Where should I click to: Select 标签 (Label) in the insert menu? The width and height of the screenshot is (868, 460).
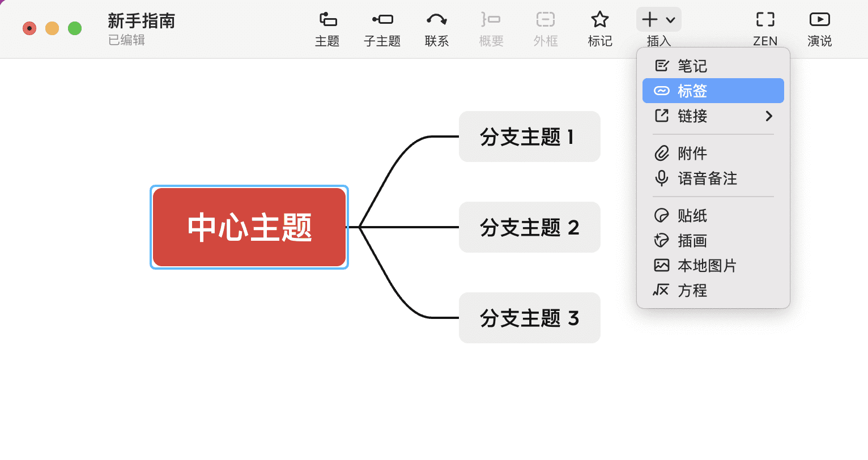tap(713, 91)
